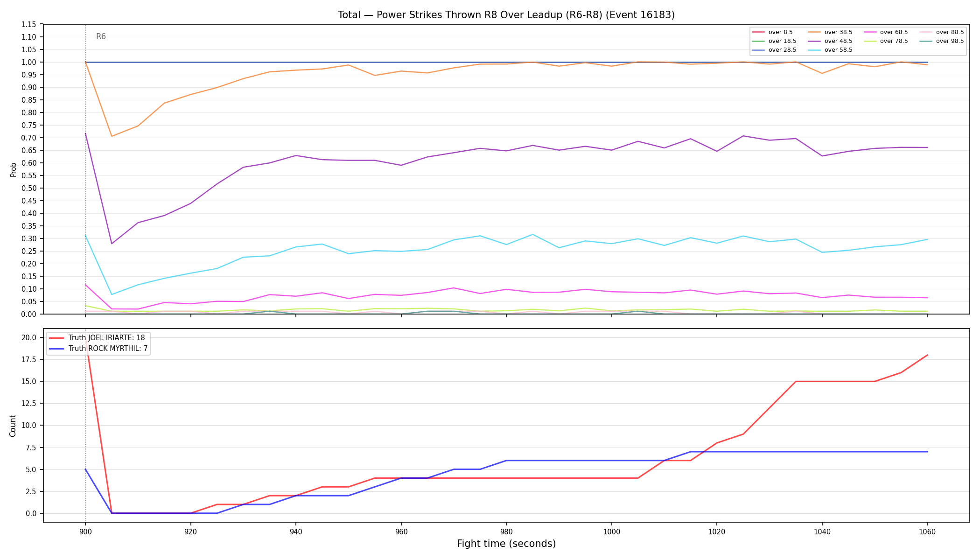The width and height of the screenshot is (980, 560).
Task: Click the 'over 38.5' legend entry
Action: [x=830, y=32]
